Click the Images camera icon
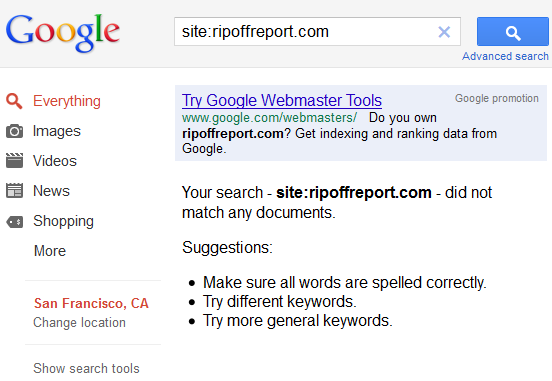Image resolution: width=552 pixels, height=381 pixels. (14, 131)
